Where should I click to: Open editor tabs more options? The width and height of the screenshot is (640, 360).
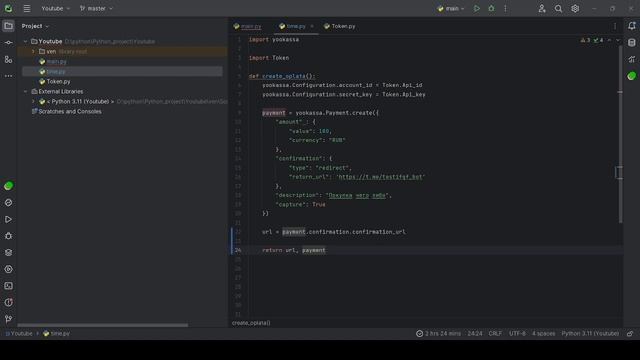pyautogui.click(x=615, y=26)
